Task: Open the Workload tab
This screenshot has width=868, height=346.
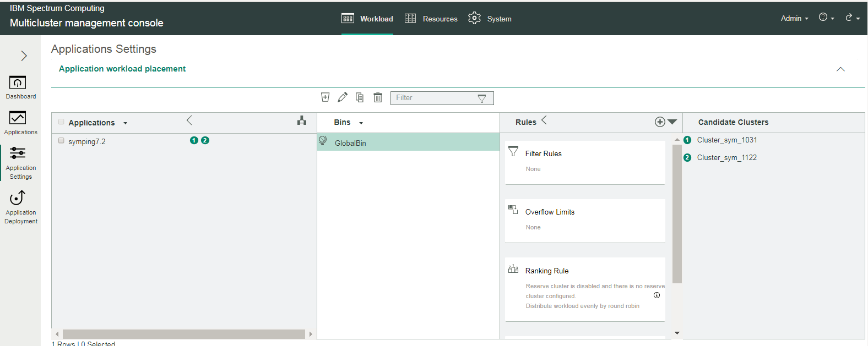Action: (367, 19)
